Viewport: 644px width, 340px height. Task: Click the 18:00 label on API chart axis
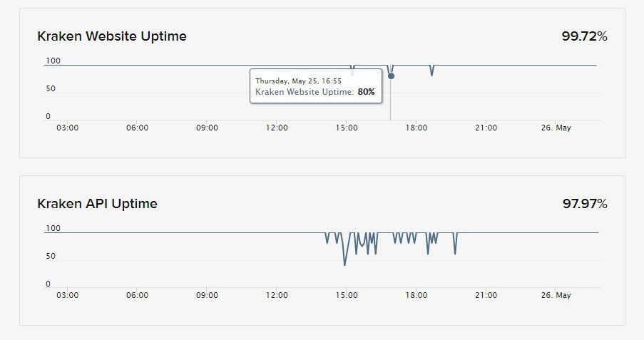[416, 295]
